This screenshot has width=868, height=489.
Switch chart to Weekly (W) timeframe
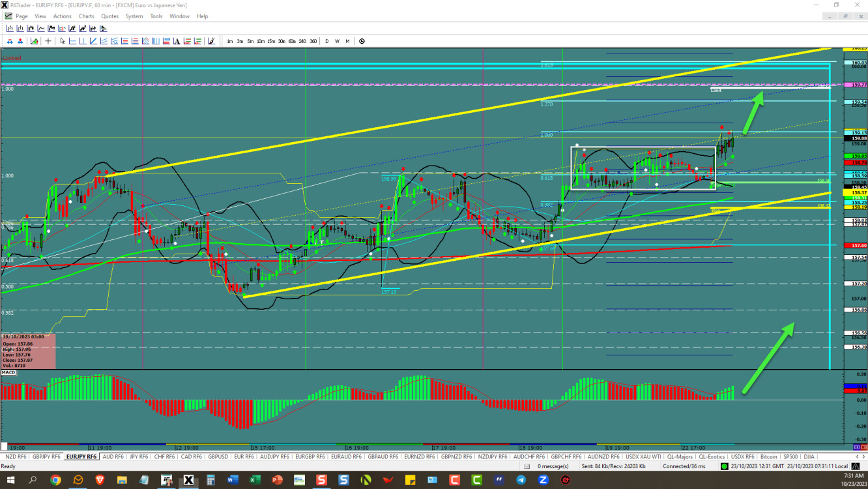point(337,41)
